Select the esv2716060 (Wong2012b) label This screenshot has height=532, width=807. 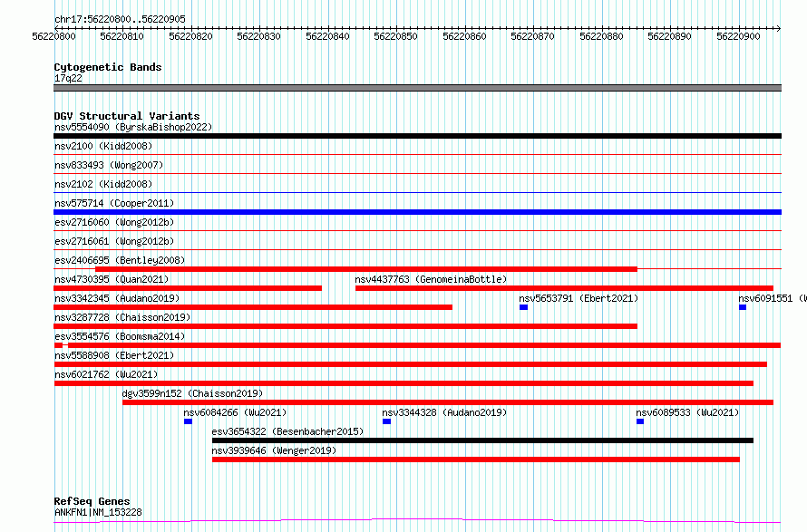pyautogui.click(x=114, y=222)
